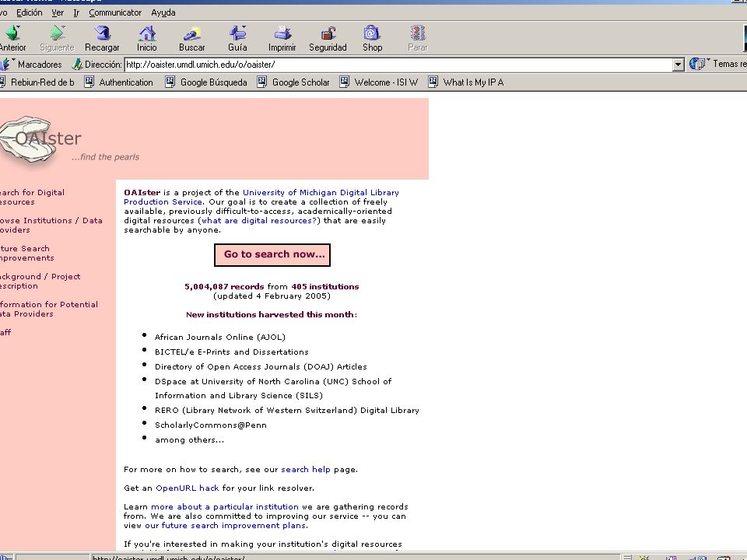Stop loading with the Parar icon

point(418,33)
